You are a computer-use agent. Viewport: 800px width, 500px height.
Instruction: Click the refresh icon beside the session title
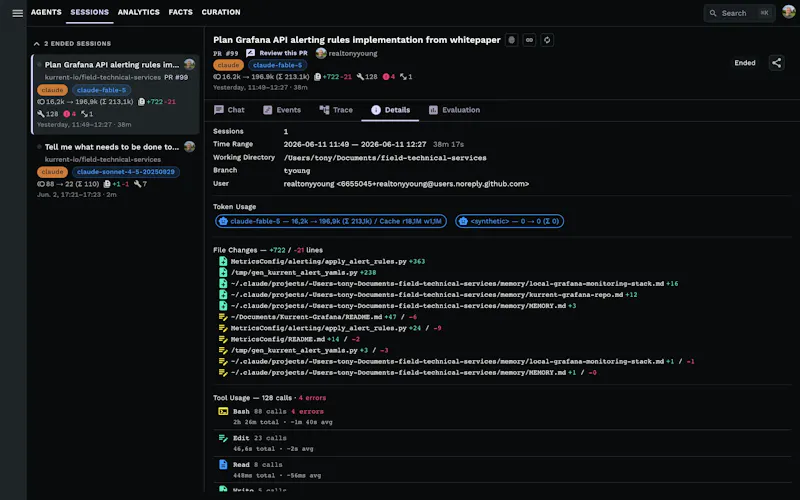tap(547, 40)
